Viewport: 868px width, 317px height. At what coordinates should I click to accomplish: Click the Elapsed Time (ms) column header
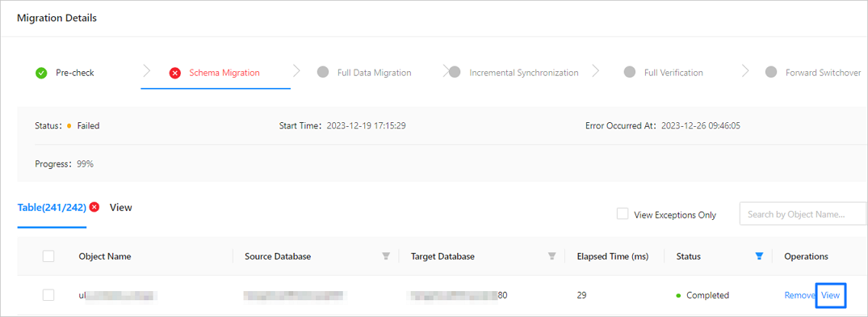pos(612,256)
